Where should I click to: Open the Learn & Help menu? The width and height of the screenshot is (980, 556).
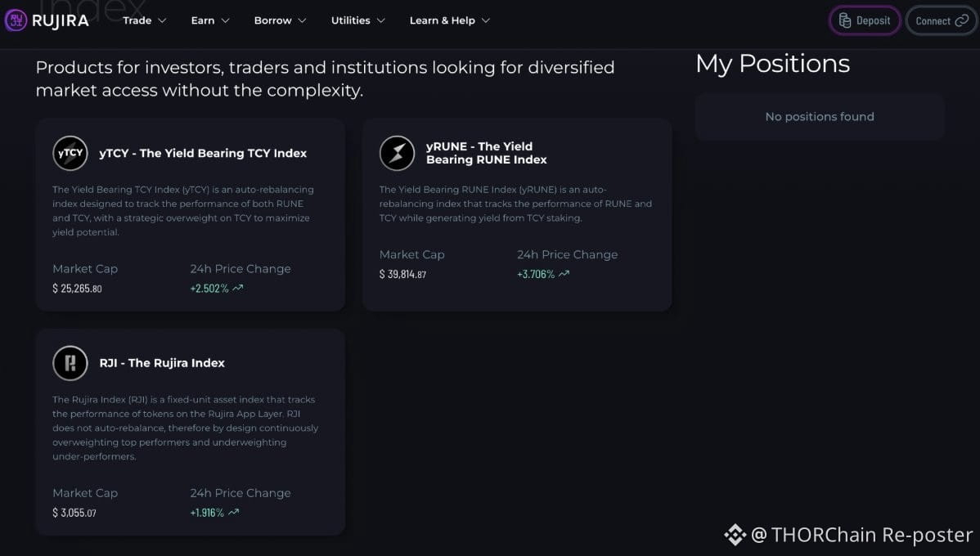pyautogui.click(x=449, y=20)
